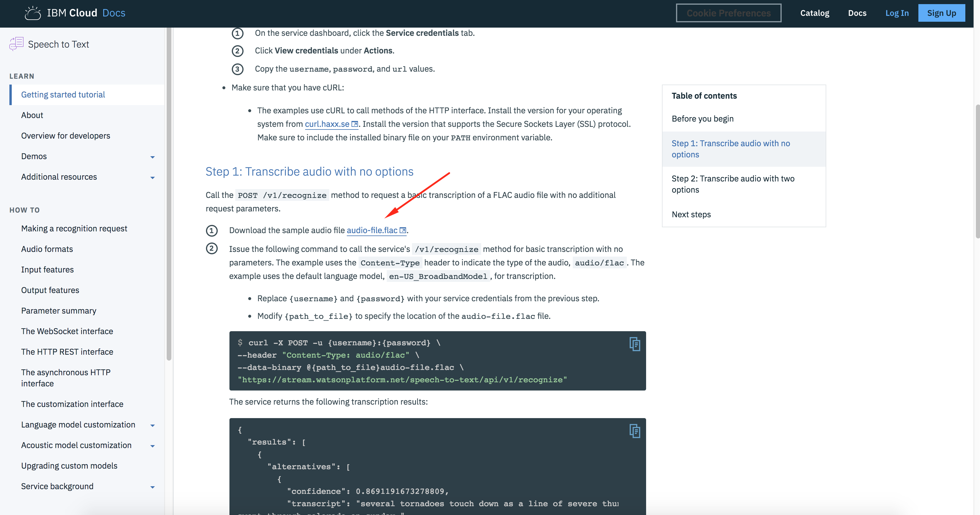Image resolution: width=980 pixels, height=515 pixels.
Task: Click the 'POST /v1/recognize' inline code text
Action: click(x=282, y=195)
